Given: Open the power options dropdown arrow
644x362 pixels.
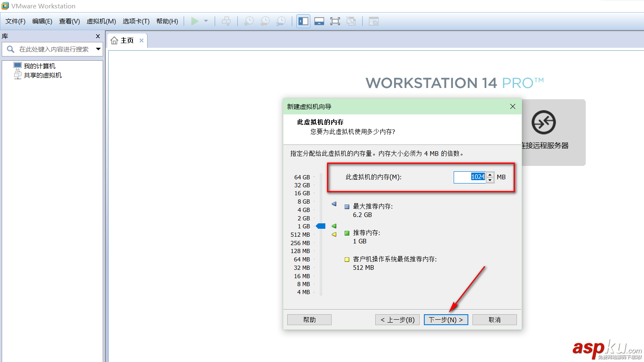Looking at the screenshot, I should pos(206,21).
